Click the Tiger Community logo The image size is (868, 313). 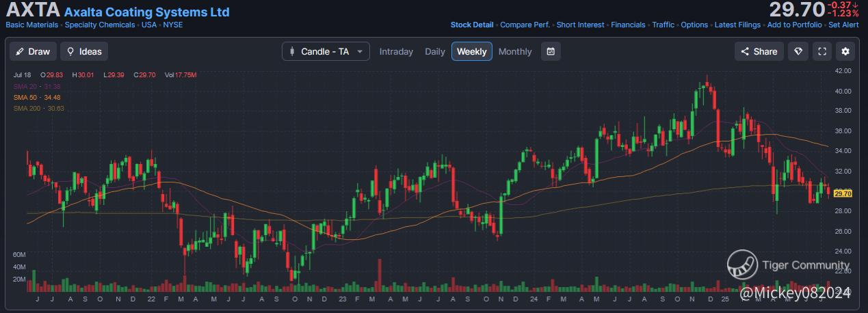[x=742, y=264]
